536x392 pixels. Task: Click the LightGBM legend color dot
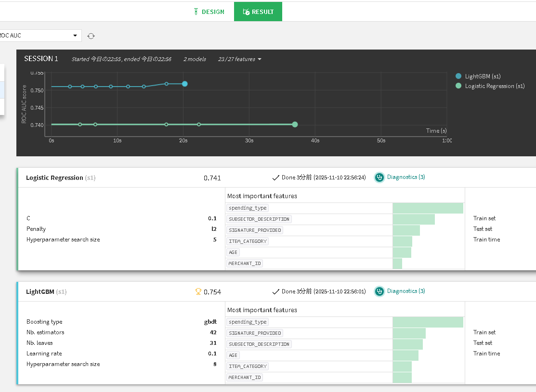458,76
